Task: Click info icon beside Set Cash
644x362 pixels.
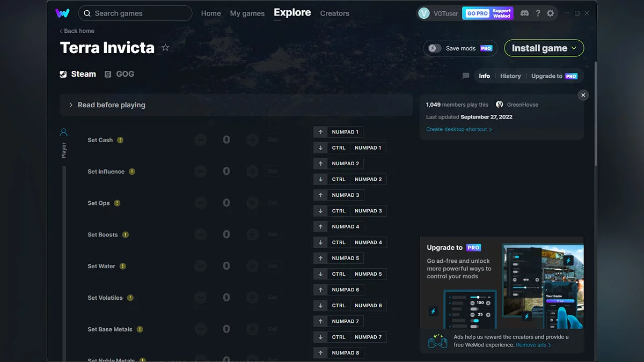Action: click(x=120, y=140)
